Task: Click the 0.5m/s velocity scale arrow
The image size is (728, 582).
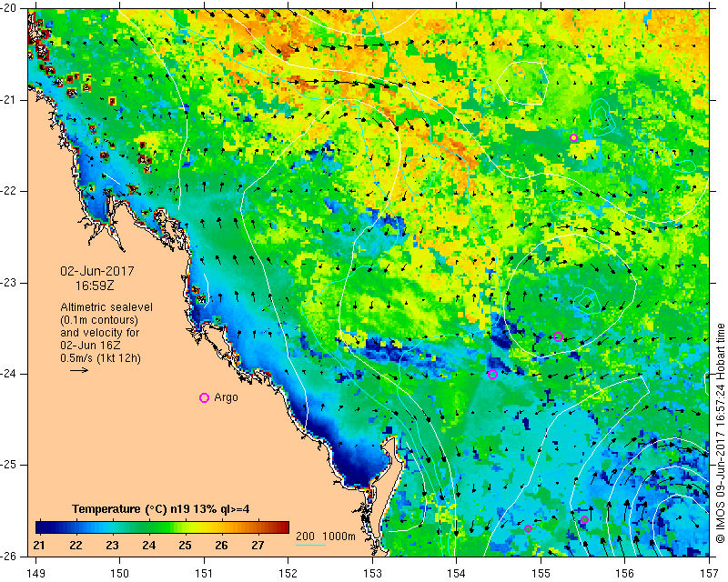Action: click(x=79, y=370)
